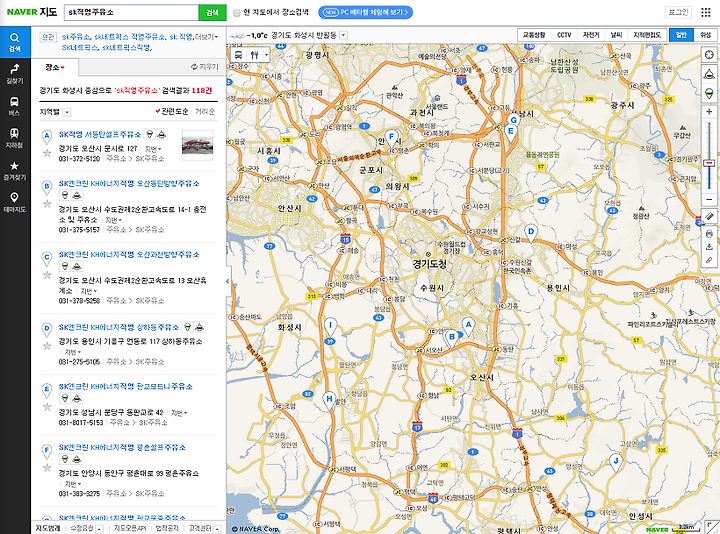Expand 지번 address for 평촌셀프주유소
This screenshot has width=720, height=534.
[73, 484]
